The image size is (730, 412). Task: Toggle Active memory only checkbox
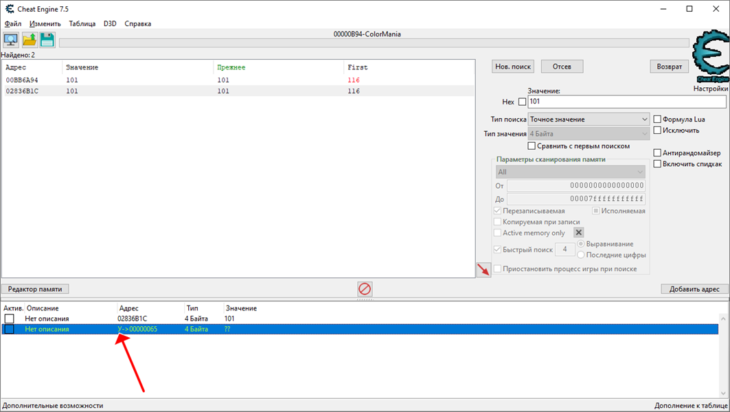(x=497, y=233)
